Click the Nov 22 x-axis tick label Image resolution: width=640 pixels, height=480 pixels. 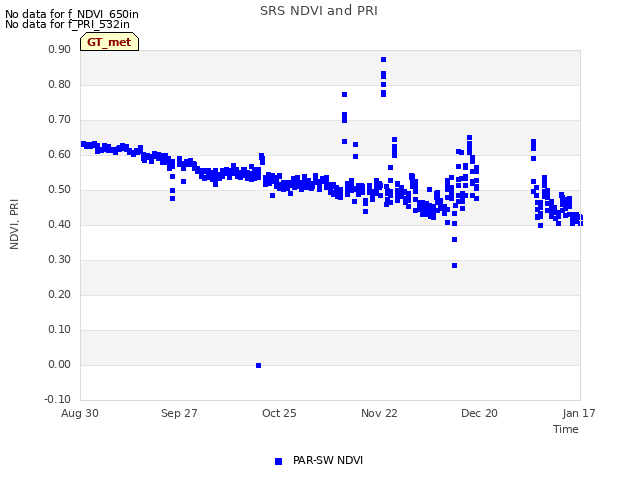pos(379,413)
